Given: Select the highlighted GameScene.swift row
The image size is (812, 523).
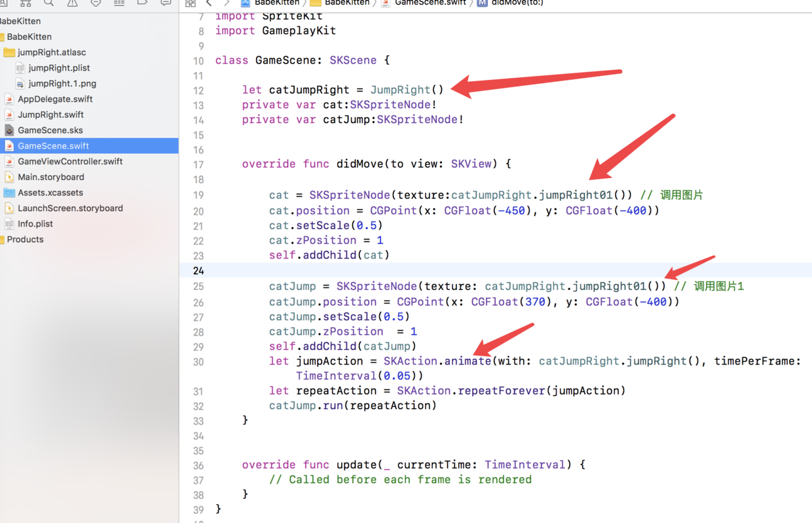Looking at the screenshot, I should coord(89,146).
